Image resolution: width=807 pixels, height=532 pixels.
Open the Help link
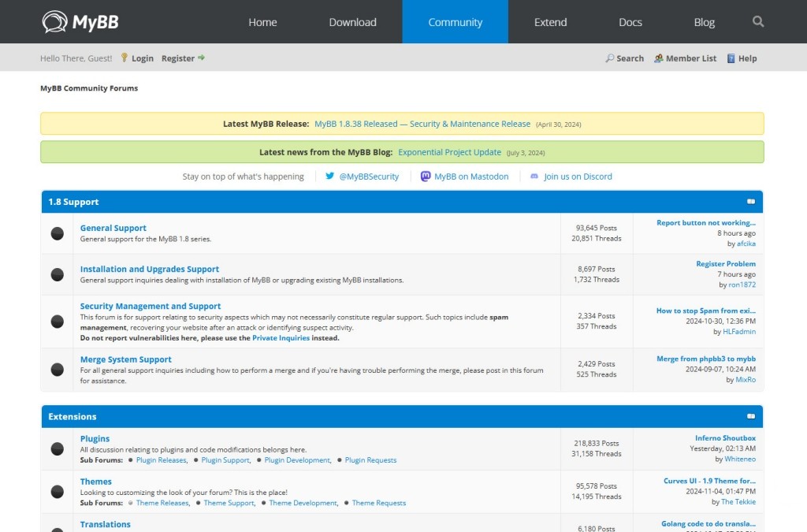point(747,58)
